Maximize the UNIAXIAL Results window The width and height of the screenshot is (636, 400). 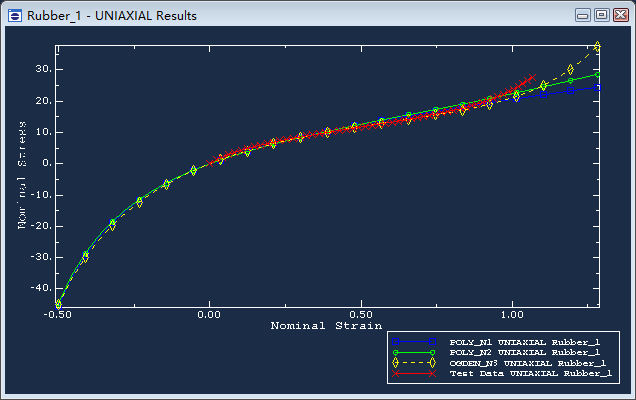point(602,15)
